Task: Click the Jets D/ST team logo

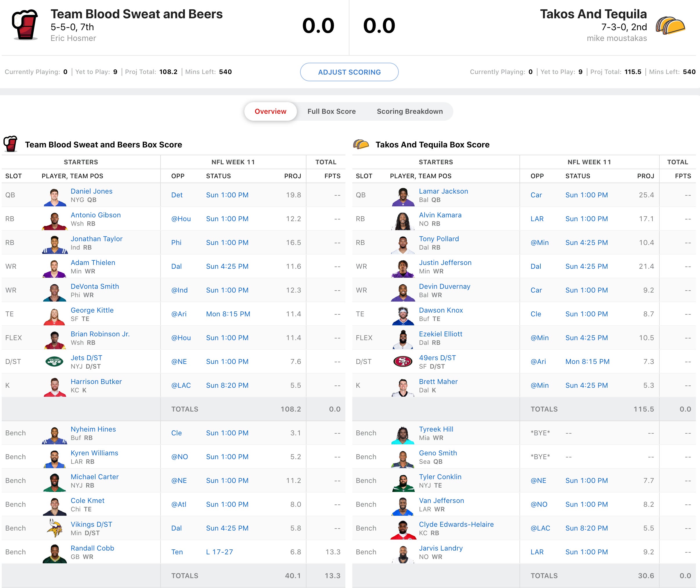Action: point(54,361)
